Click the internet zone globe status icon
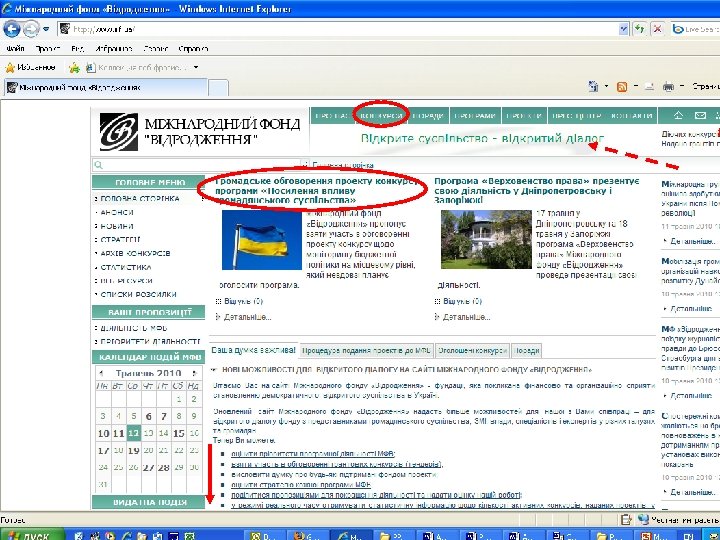This screenshot has width=720, height=540. point(643,520)
